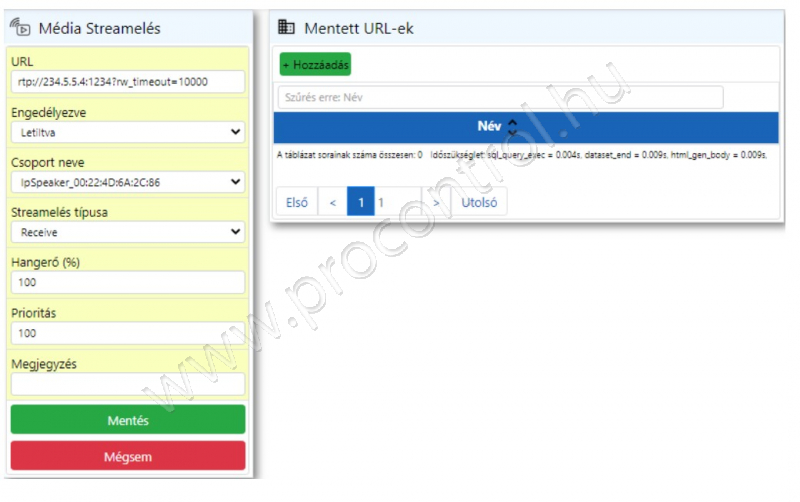This screenshot has width=800, height=502.
Task: Select the highlighted page 1 button
Action: [360, 202]
